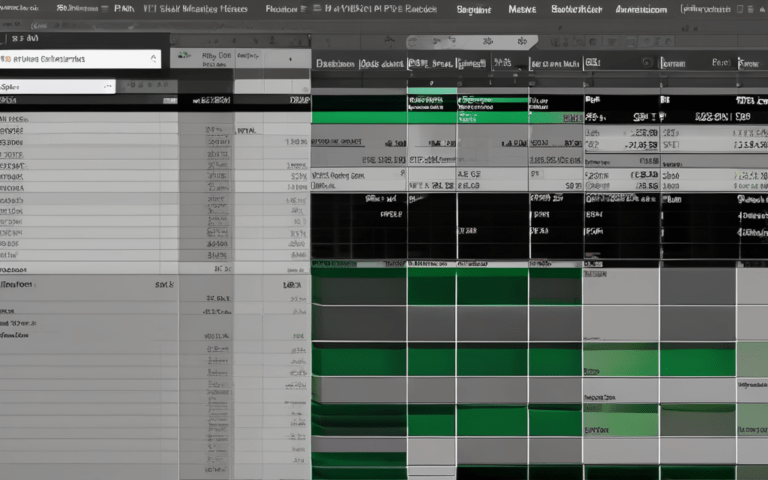Image resolution: width=768 pixels, height=480 pixels.
Task: Select the dark highlighted column header in left table
Action: (x=206, y=100)
